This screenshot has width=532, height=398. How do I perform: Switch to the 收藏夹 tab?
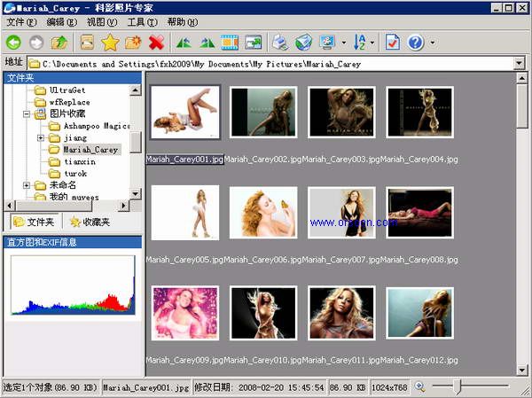click(x=90, y=222)
